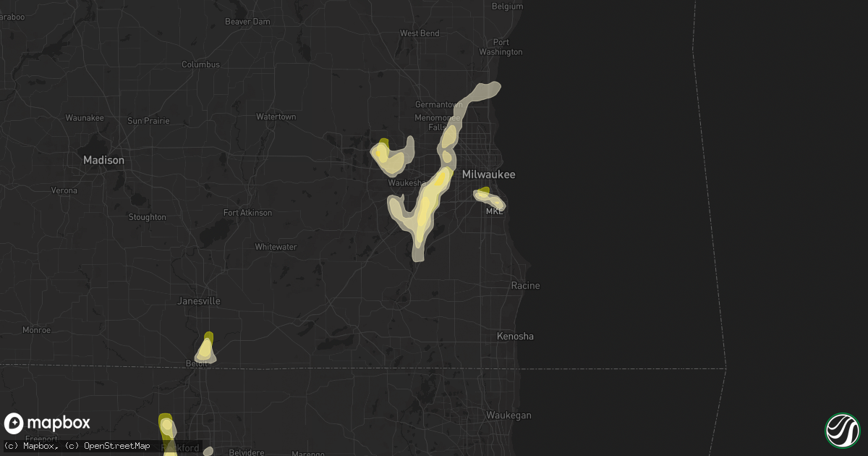
Task: Click the Mapbox logo
Action: [48, 423]
